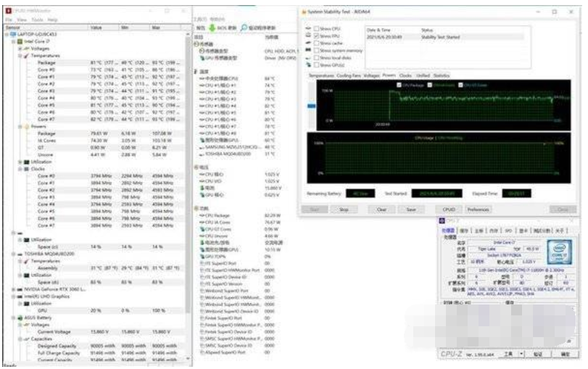This screenshot has width=588, height=369.
Task: Collapse the ASUS Battery node
Action: [14, 318]
